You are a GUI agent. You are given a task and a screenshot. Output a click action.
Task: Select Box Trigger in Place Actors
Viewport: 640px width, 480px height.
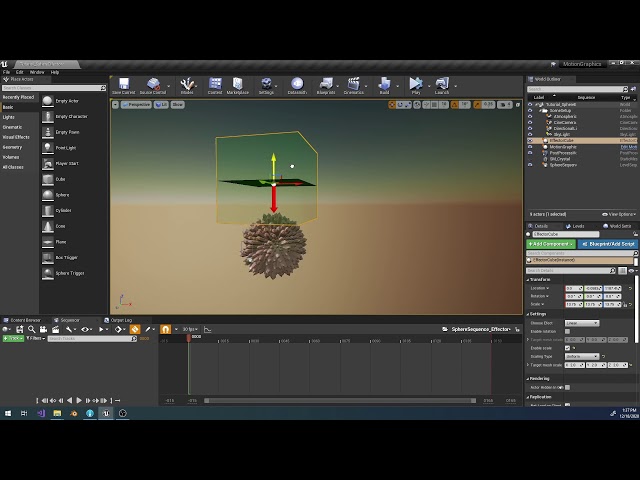67,258
